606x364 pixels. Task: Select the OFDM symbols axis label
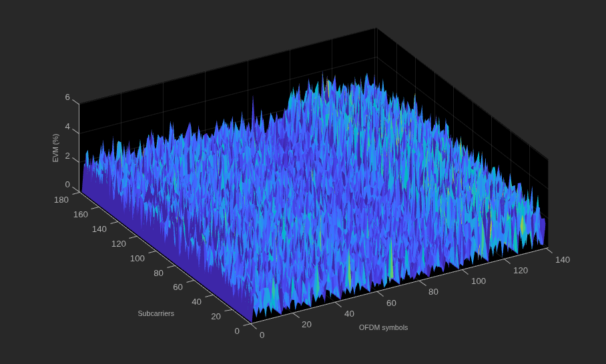point(383,327)
